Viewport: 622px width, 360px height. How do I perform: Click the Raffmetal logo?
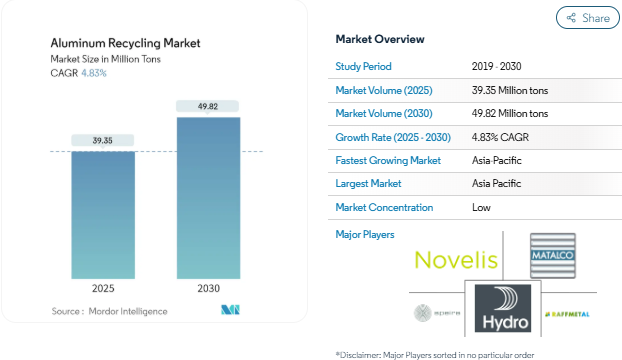coord(567,314)
